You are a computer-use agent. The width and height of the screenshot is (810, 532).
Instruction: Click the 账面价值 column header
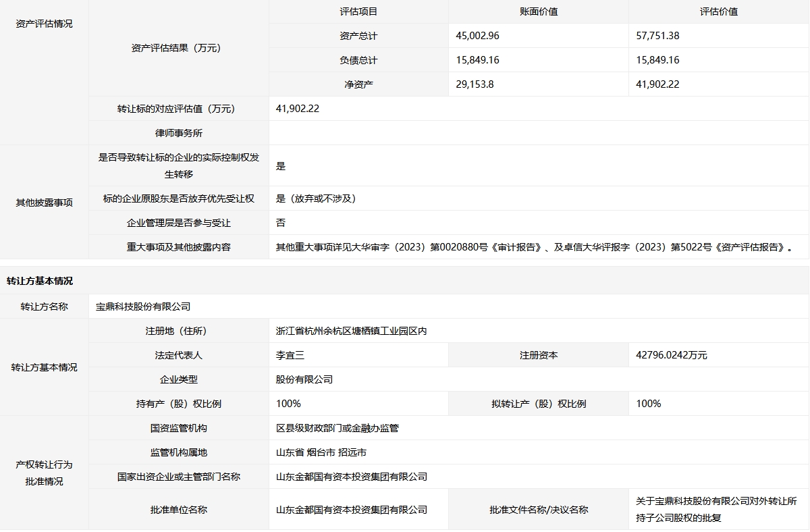[539, 11]
